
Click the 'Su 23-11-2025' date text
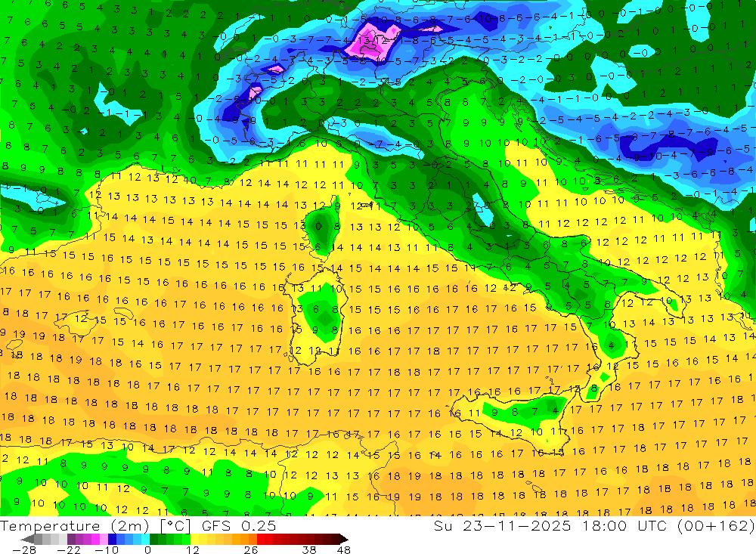(502, 525)
